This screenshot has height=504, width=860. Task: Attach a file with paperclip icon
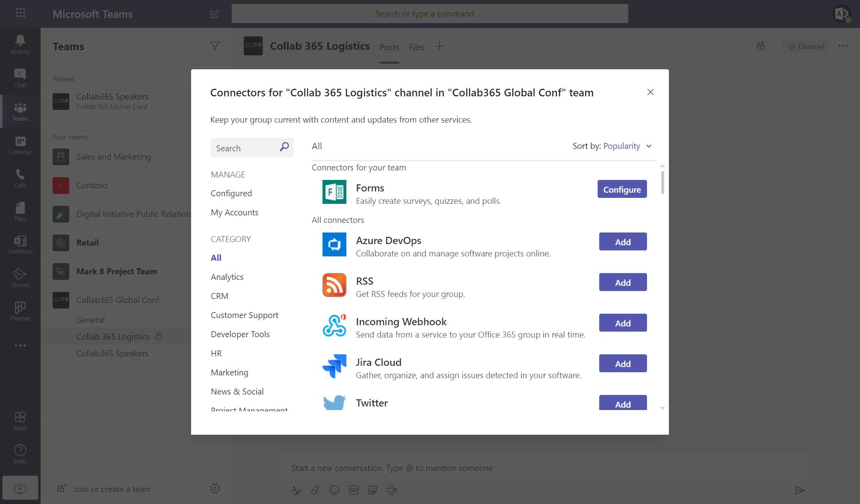point(315,490)
